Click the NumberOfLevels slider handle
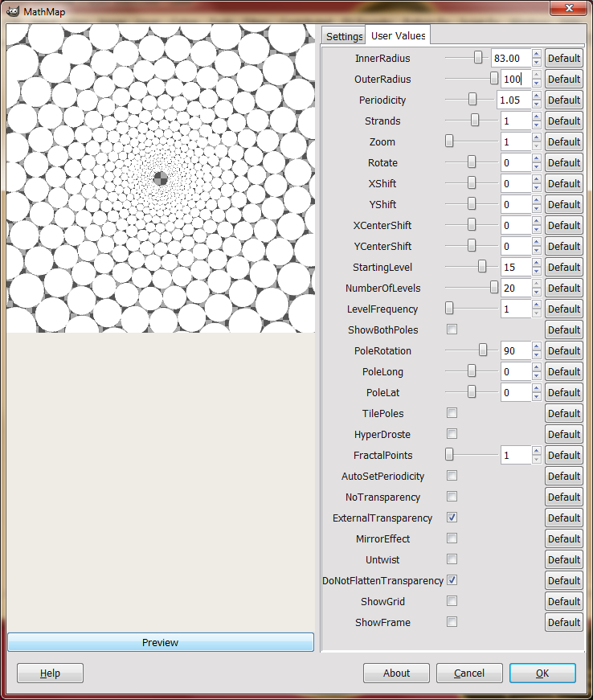Screen dimensions: 593x700 [493, 287]
